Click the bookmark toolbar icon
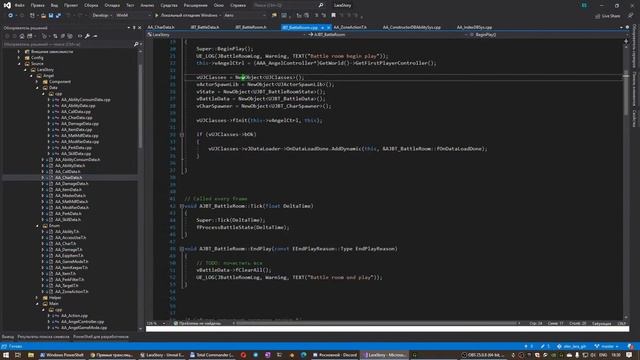Image resolution: width=640 pixels, height=360 pixels. (333, 16)
